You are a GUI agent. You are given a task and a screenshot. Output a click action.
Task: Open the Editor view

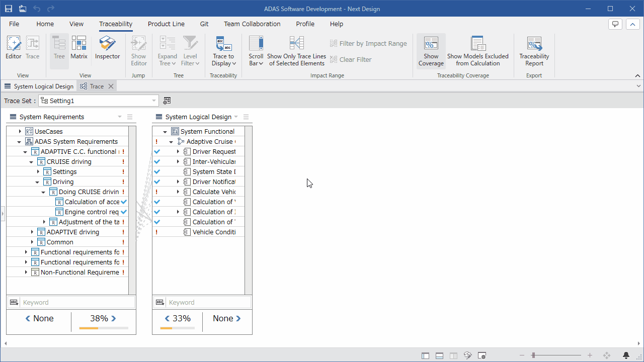[14, 48]
